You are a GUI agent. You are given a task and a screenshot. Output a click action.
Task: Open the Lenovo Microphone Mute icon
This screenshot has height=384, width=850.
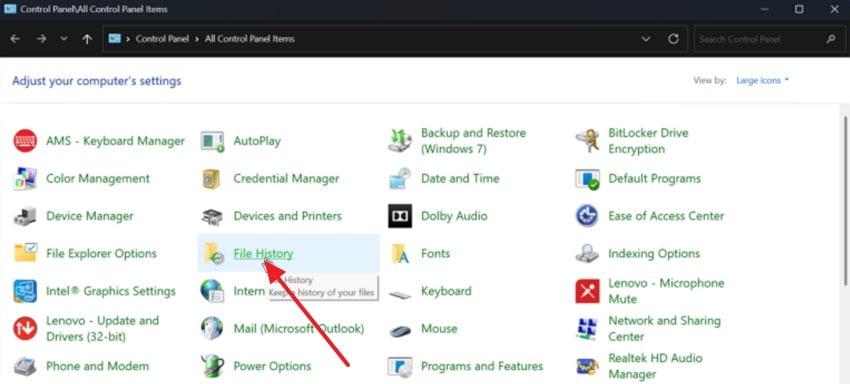click(587, 291)
